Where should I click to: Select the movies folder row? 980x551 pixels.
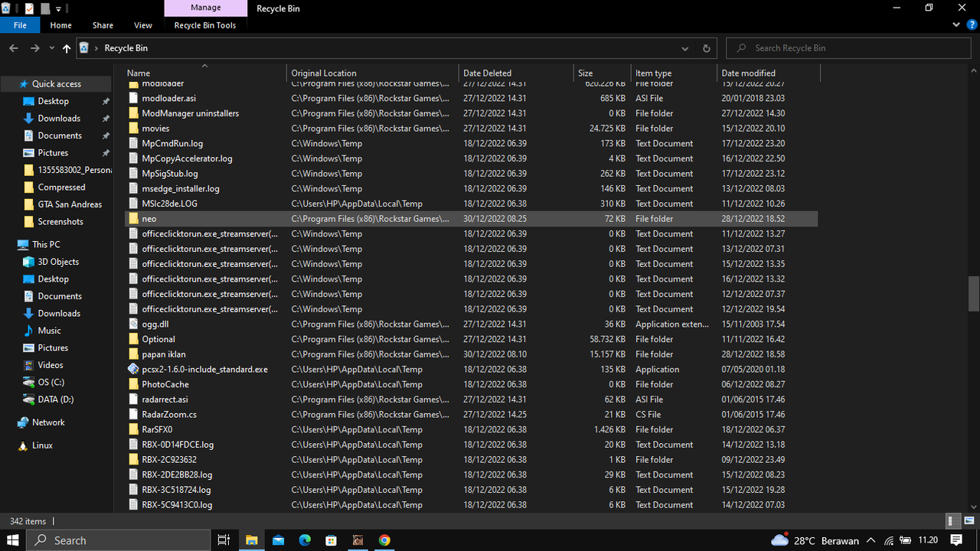tap(470, 129)
